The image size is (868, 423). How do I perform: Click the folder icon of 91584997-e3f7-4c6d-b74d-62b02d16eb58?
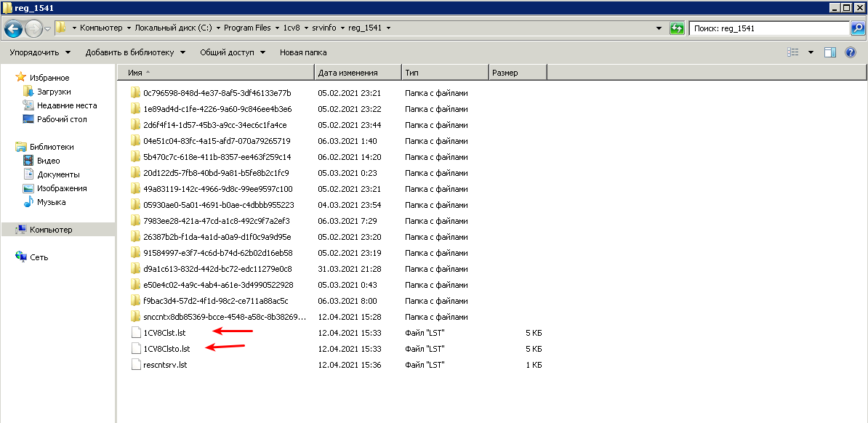135,253
